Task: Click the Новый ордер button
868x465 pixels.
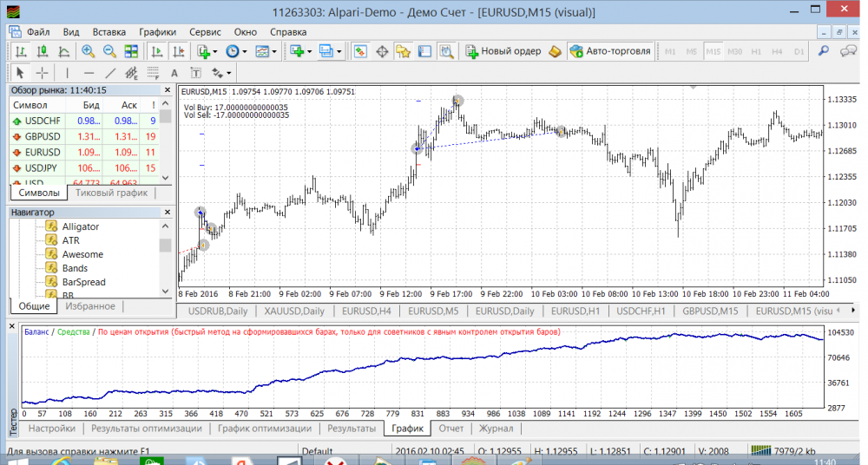Action: click(x=503, y=52)
